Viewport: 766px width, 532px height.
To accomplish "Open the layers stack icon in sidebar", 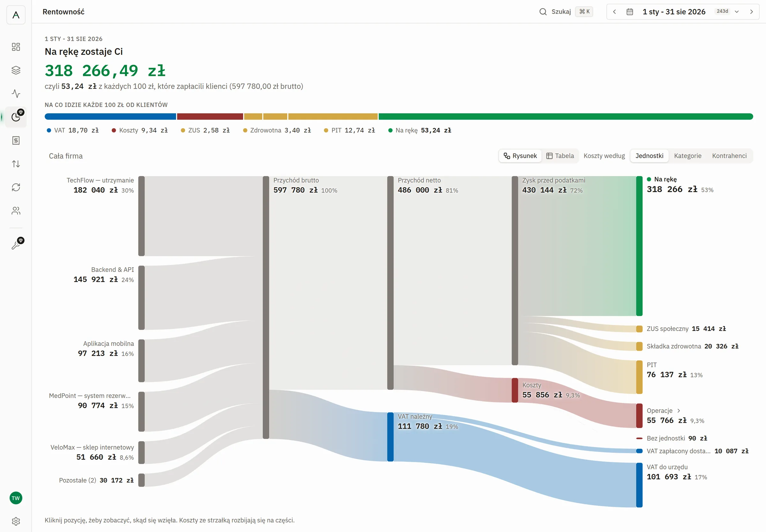I will click(x=16, y=70).
